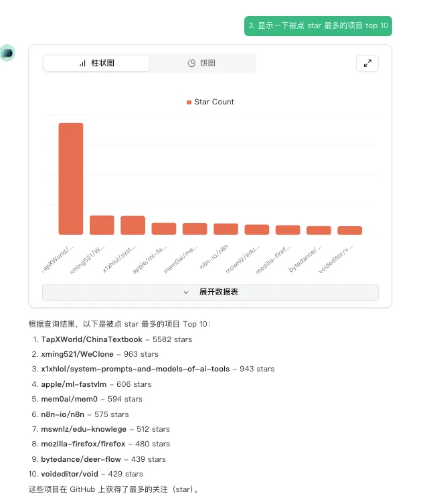Switch to the 柱状图 bar chart tab

(97, 63)
